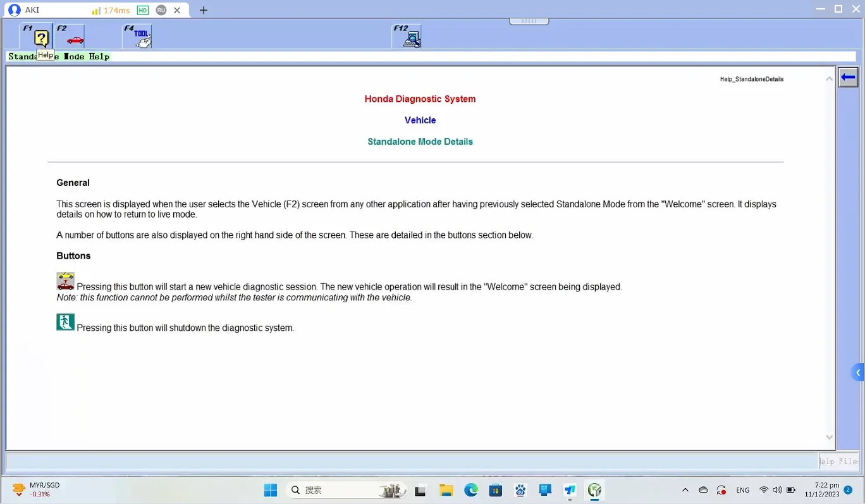Click the Standalone Mode Help title text
Image resolution: width=865 pixels, height=504 pixels.
coord(59,56)
